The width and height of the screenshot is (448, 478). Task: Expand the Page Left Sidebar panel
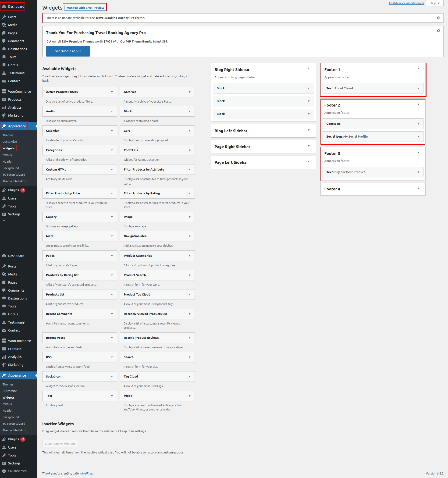[x=309, y=162]
